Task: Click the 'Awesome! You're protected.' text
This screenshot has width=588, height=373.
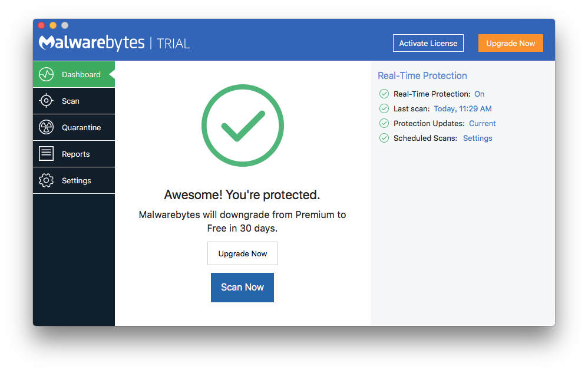Action: click(242, 195)
